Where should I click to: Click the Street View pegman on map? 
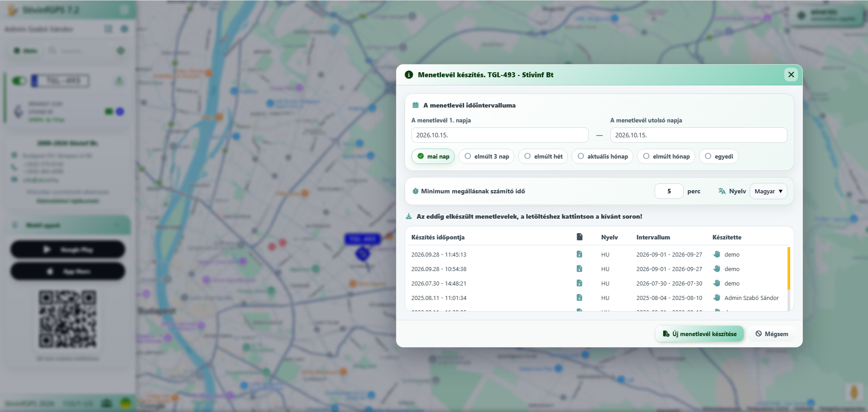tap(854, 392)
